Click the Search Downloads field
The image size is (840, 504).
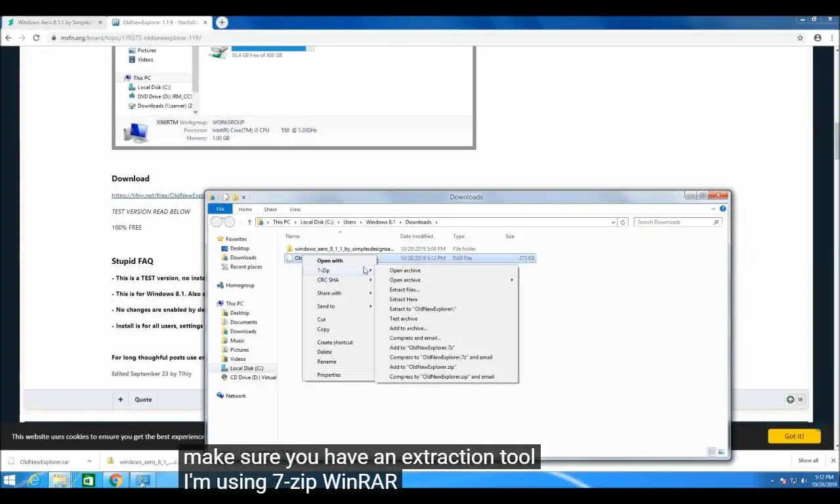click(x=678, y=222)
